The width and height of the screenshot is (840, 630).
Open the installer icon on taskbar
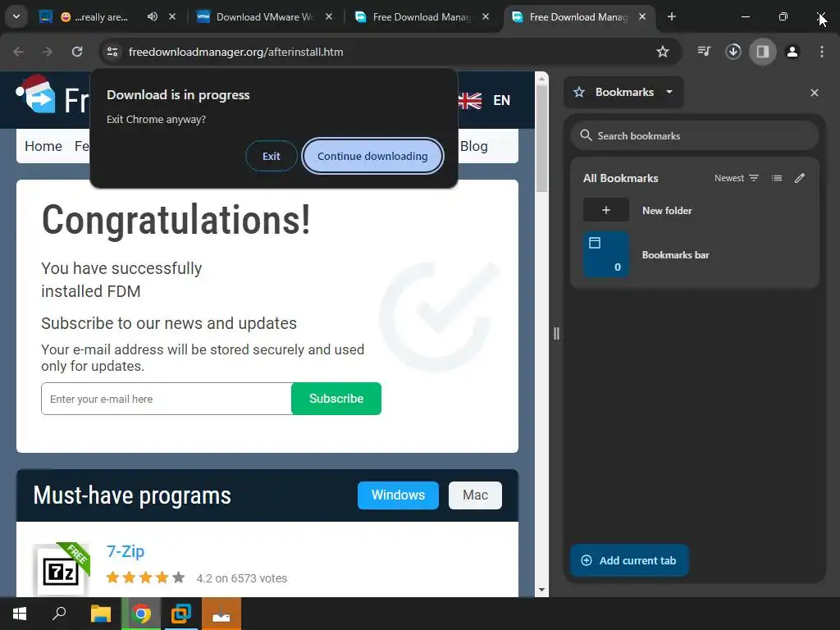pyautogui.click(x=221, y=614)
